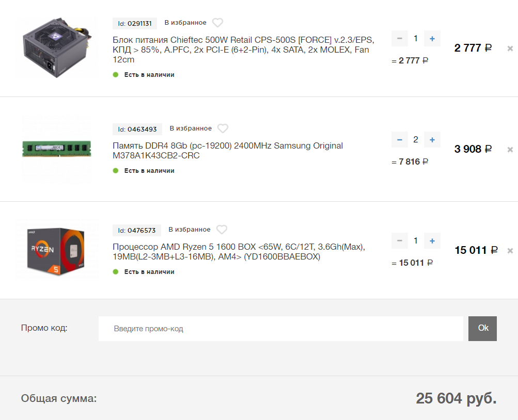This screenshot has height=420, width=518.
Task: Decrease Ryzen 5 1600 quantity
Action: 399,241
